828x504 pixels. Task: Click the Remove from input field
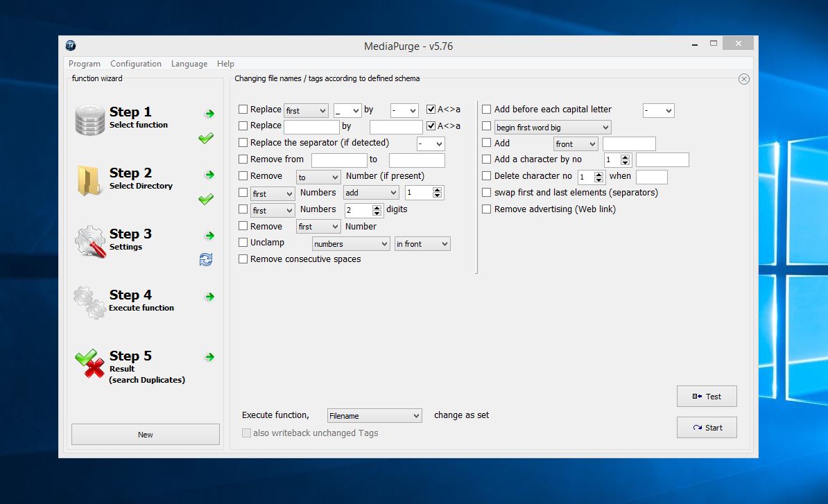coord(339,160)
